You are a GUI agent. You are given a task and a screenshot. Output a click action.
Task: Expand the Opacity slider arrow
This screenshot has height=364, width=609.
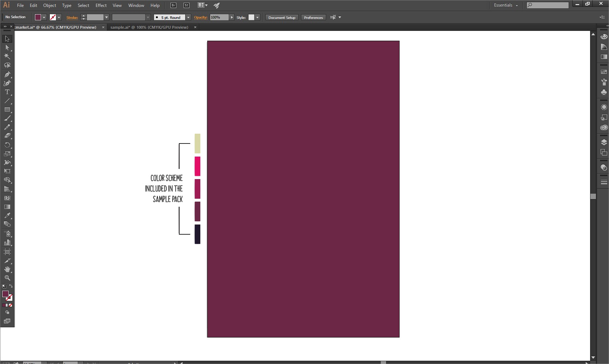(x=232, y=17)
